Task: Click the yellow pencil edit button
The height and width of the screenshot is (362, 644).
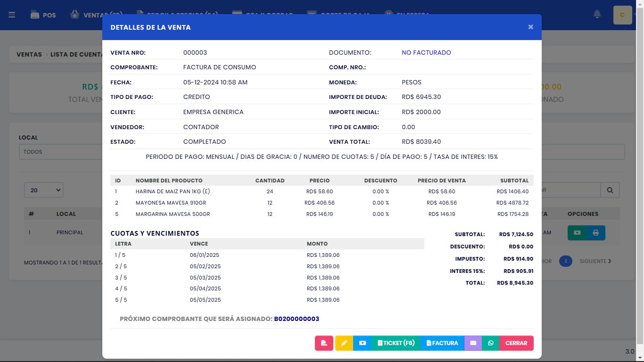Action: tap(344, 343)
